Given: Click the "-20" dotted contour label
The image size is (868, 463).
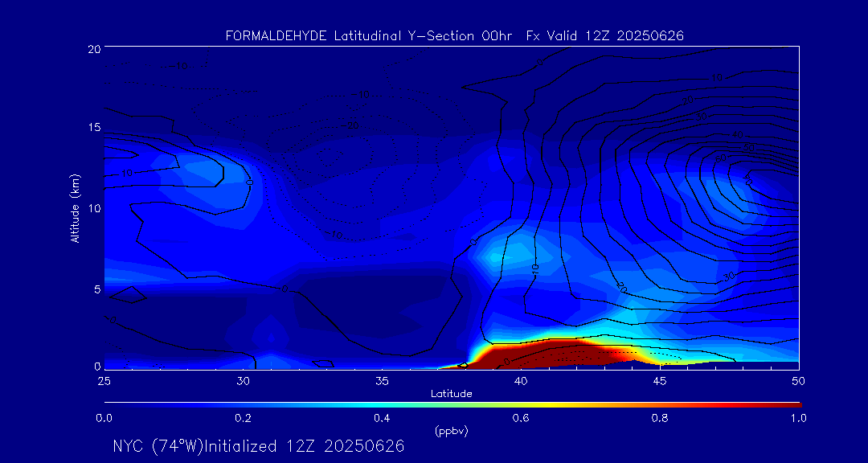Looking at the screenshot, I should point(350,125).
